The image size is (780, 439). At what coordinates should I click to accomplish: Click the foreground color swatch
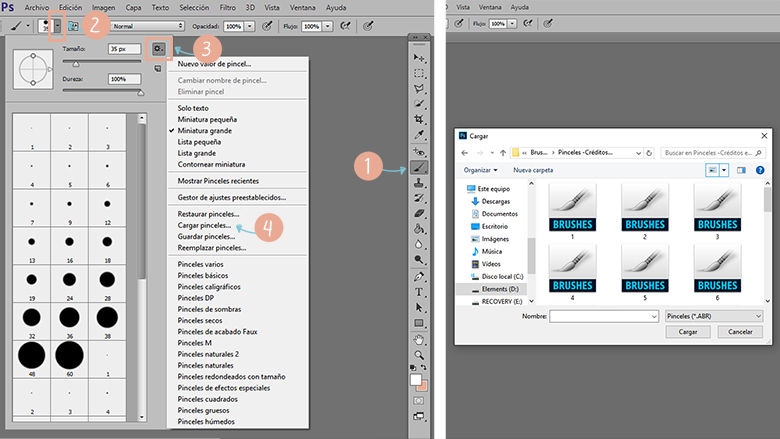click(x=416, y=380)
